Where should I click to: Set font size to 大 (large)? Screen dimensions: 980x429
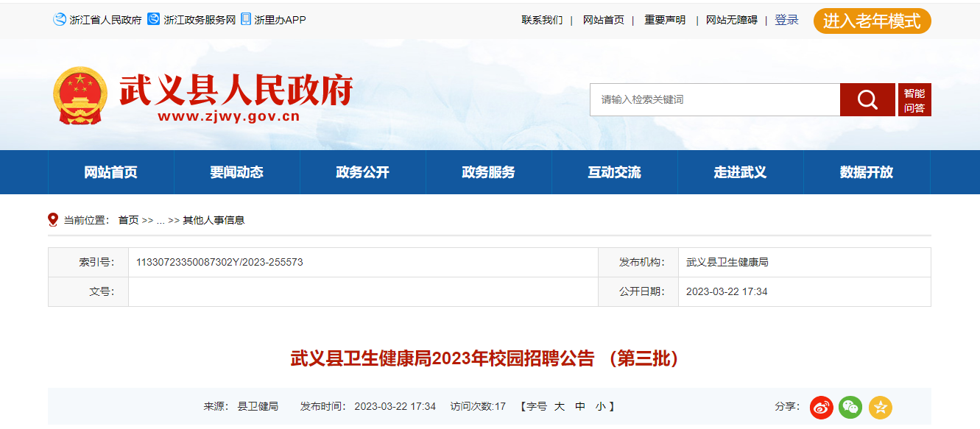(560, 406)
